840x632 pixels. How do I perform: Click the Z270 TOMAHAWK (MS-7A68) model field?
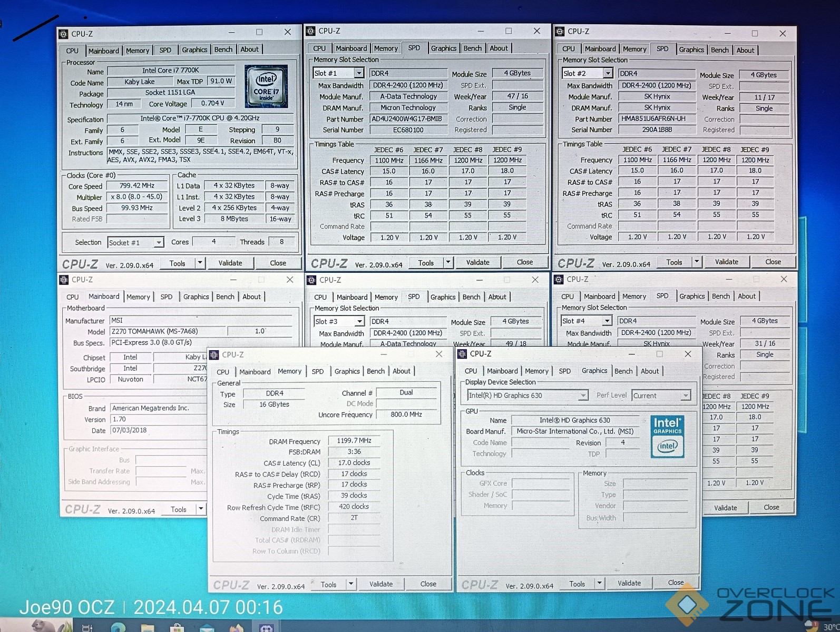(x=168, y=331)
